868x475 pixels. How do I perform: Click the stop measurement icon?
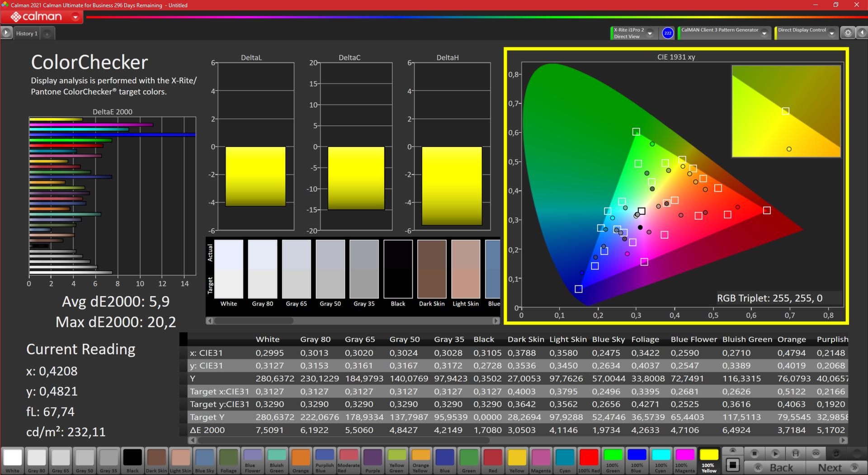[754, 453]
